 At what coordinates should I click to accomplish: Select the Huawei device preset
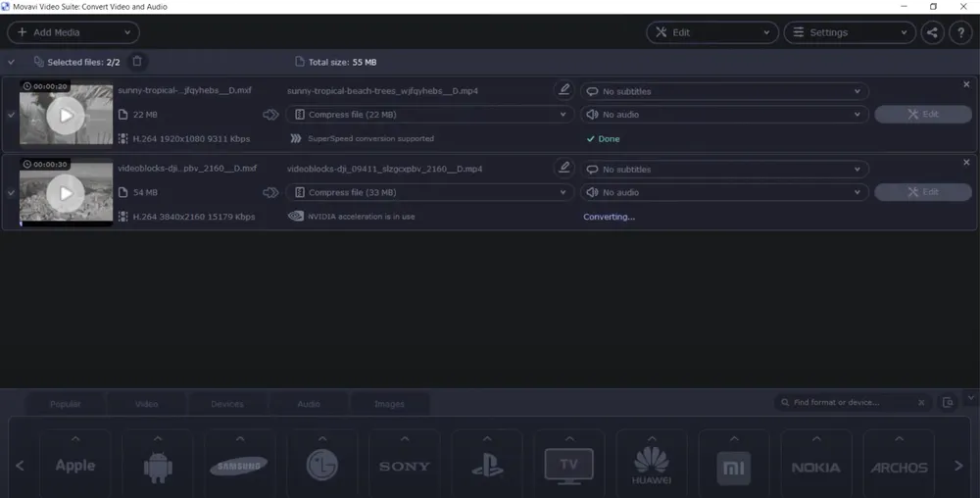[652, 465]
